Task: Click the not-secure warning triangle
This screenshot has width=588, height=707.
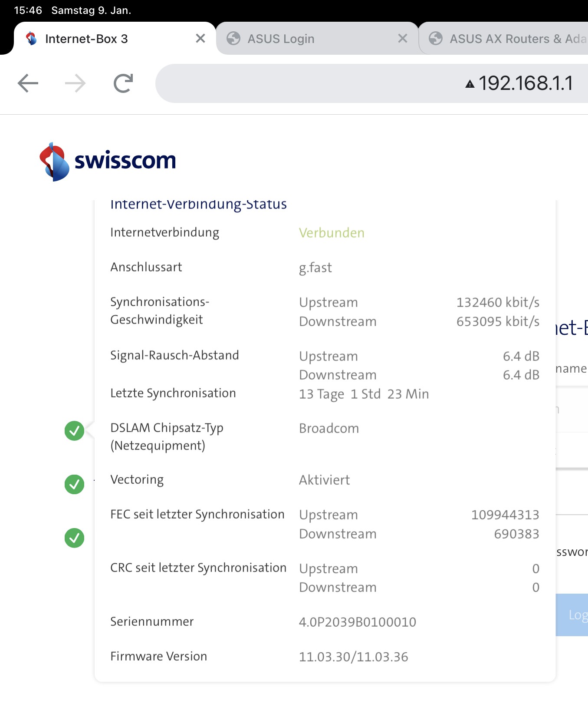Action: coord(470,84)
